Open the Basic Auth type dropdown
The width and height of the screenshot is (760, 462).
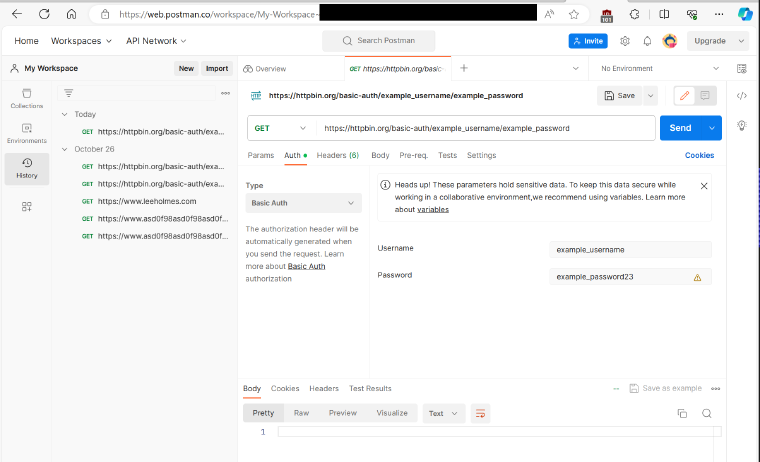[303, 203]
